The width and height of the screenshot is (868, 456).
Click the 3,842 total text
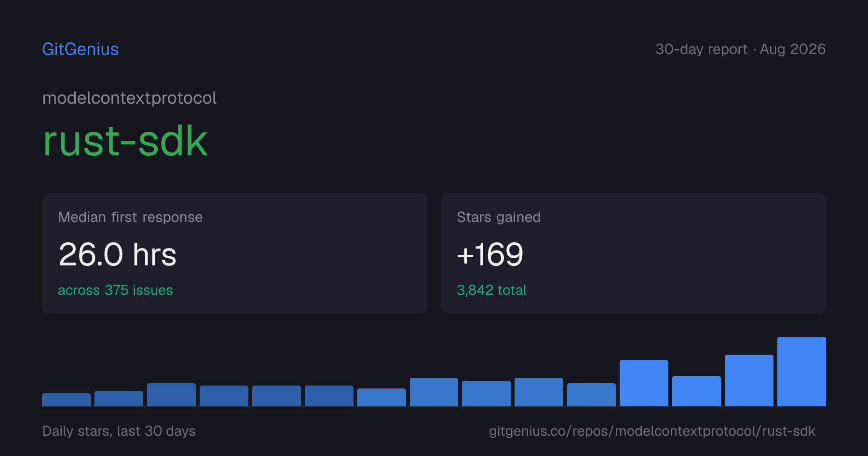pyautogui.click(x=491, y=290)
